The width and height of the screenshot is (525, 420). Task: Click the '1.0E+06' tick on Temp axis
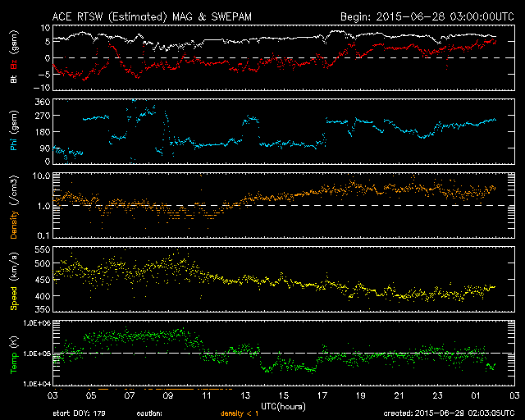(37, 323)
